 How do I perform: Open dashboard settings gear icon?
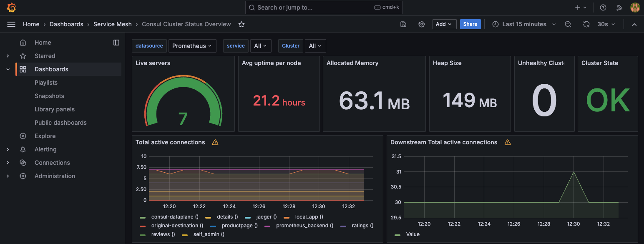pos(422,24)
